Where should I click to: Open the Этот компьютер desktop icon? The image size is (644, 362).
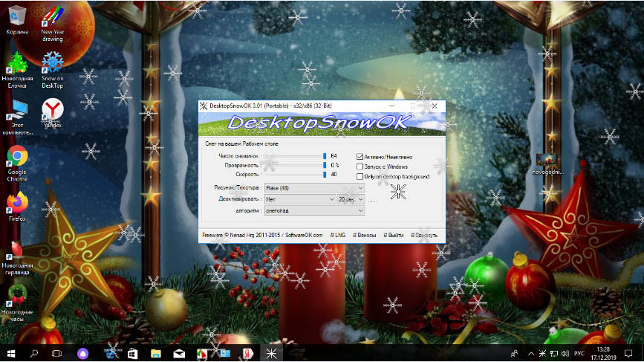(x=17, y=117)
